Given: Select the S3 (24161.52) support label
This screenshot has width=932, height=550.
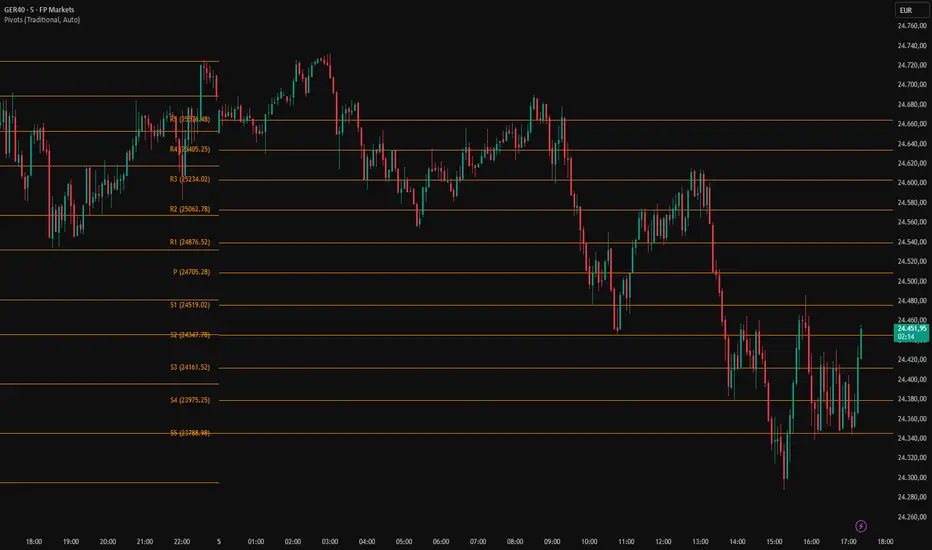Looking at the screenshot, I should point(189,368).
